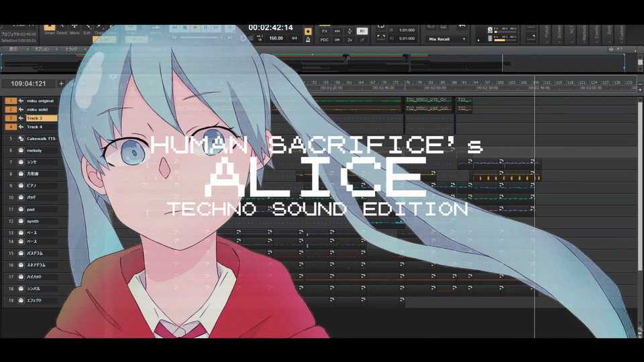This screenshot has height=362, width=644.
Task: Click the Cakewalk TTS- track synth icon
Action: tap(21, 139)
